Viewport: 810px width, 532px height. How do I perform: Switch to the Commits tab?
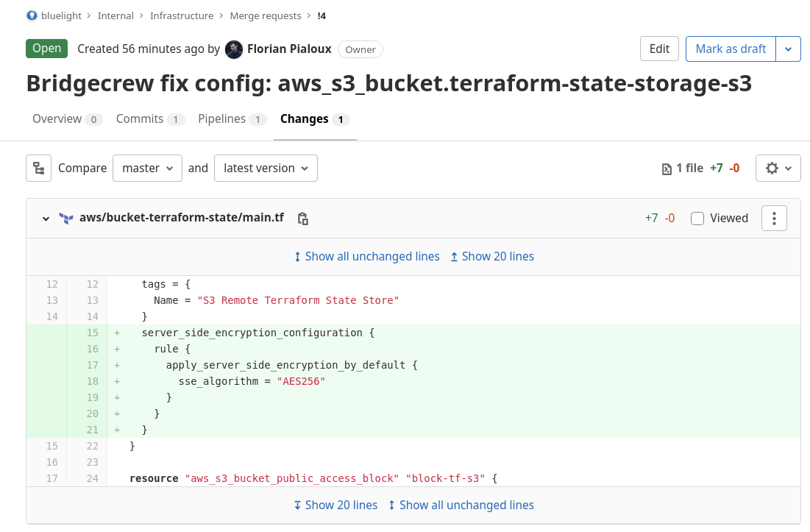click(x=150, y=118)
